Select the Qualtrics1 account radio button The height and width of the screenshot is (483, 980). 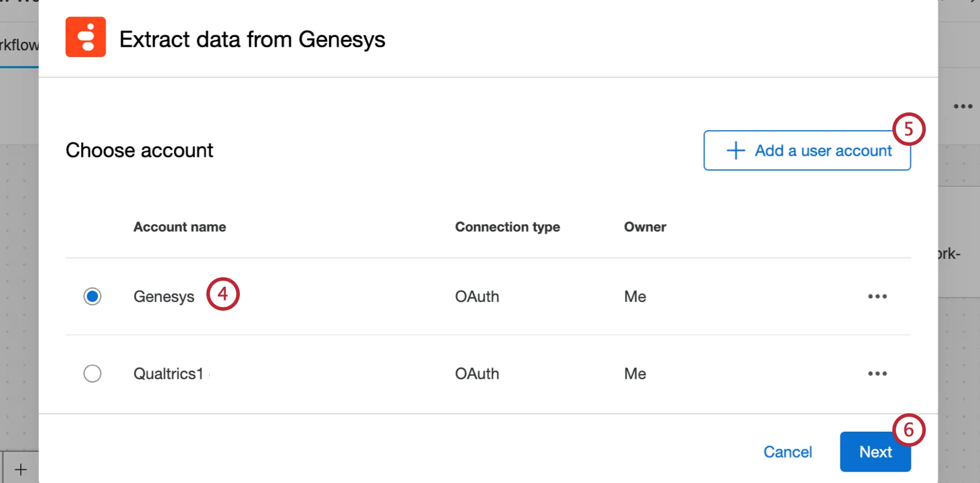tap(92, 373)
